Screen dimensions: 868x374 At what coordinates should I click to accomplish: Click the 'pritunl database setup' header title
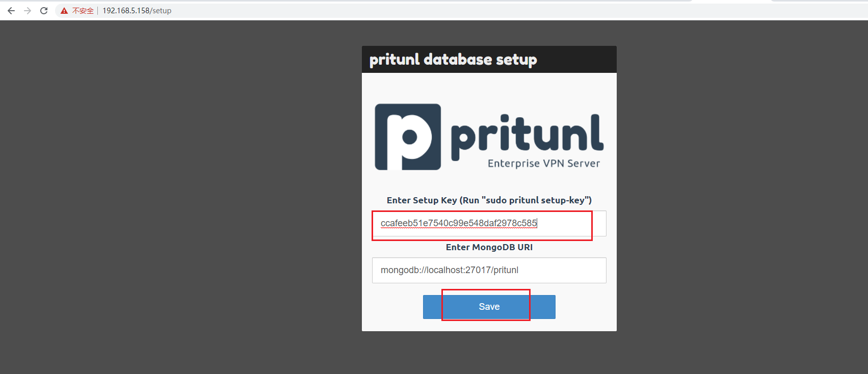coord(453,60)
